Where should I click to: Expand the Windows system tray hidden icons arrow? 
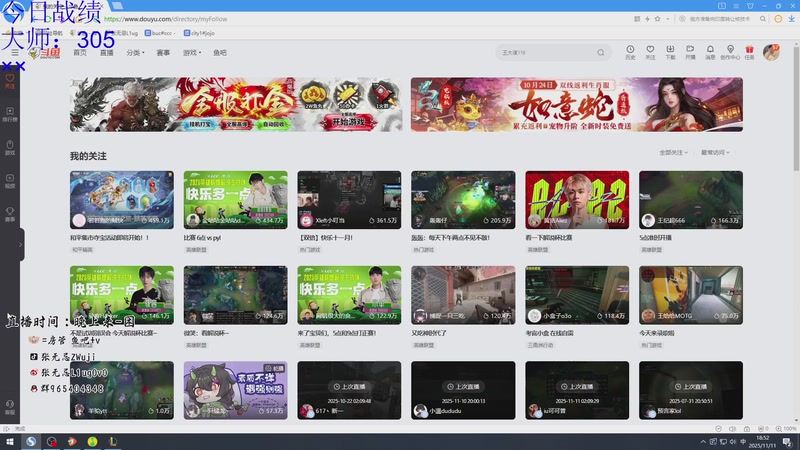703,442
